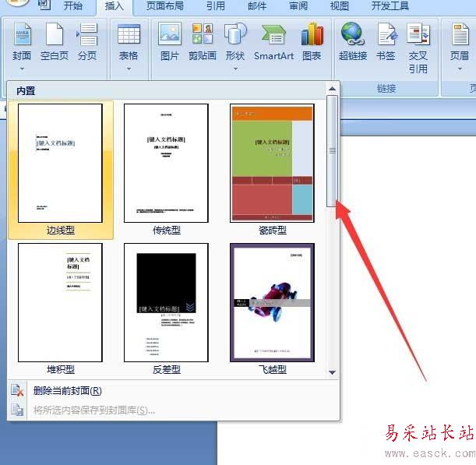Insert a blank page with 空白页
This screenshot has height=465, width=476.
tap(55, 34)
